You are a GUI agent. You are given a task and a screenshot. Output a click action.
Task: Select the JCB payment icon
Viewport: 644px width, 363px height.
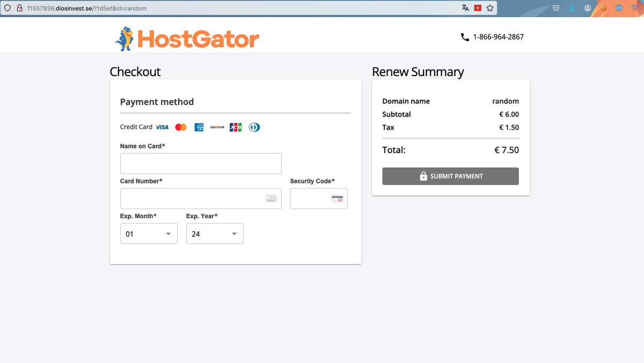pos(236,127)
